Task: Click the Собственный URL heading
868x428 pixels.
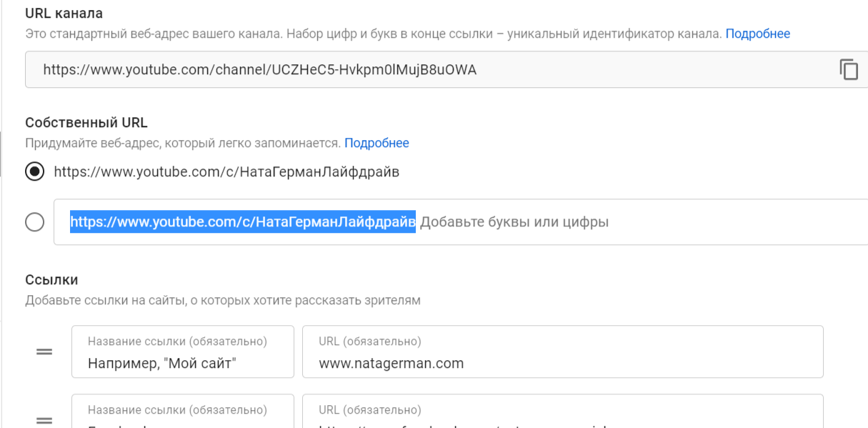Action: tap(86, 123)
